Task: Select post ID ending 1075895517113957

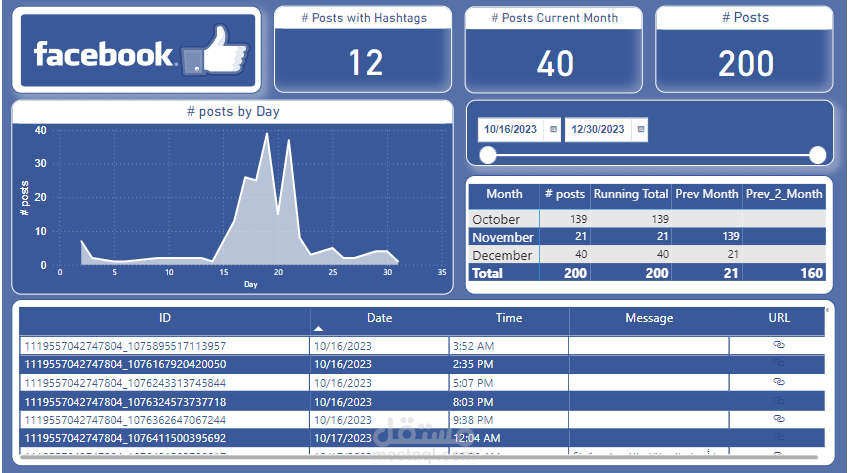Action: coord(125,346)
